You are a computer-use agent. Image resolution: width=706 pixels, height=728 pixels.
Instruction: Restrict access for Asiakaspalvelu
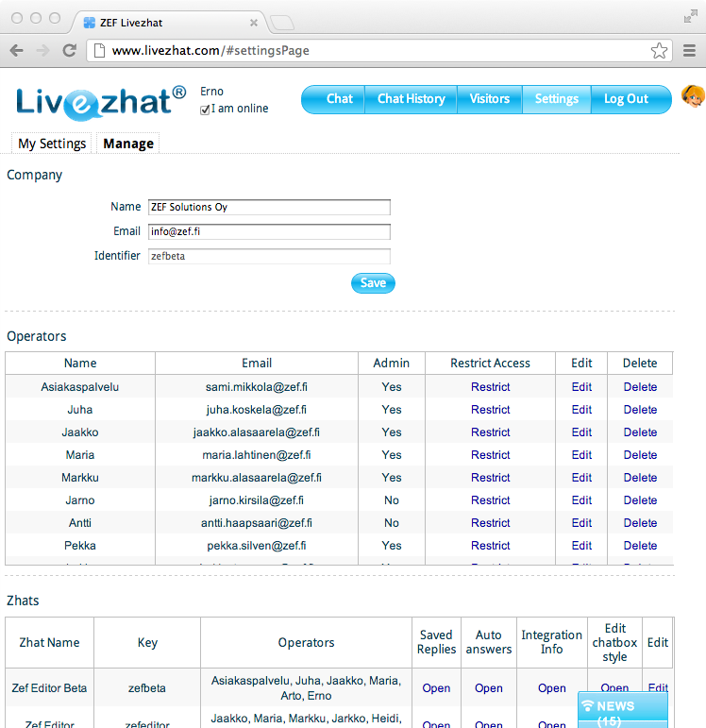[490, 387]
